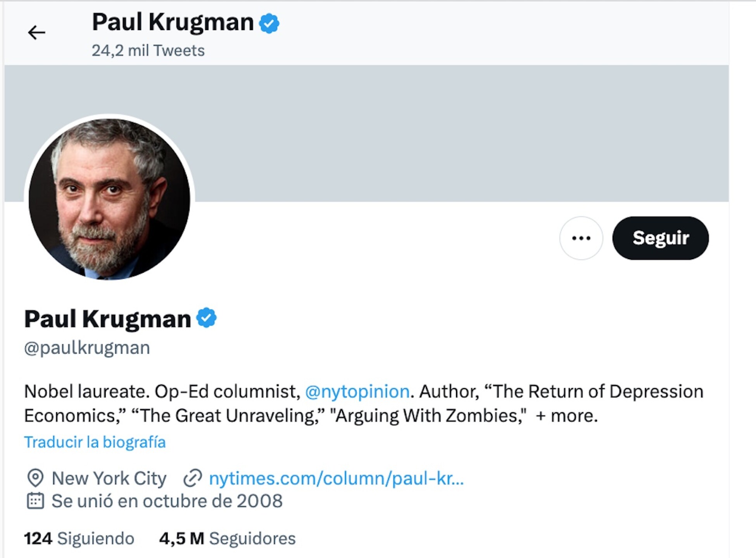
Task: Go back using the left arrow
Action: [36, 33]
